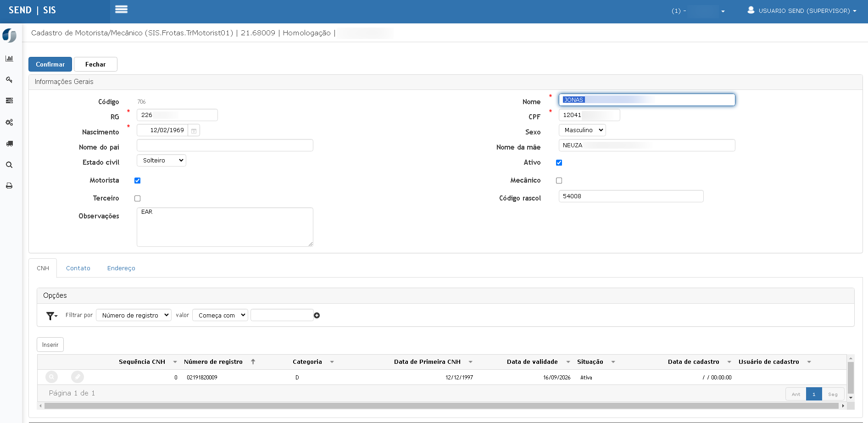The height and width of the screenshot is (423, 868).
Task: Expand the Sexo dropdown
Action: [x=582, y=130]
